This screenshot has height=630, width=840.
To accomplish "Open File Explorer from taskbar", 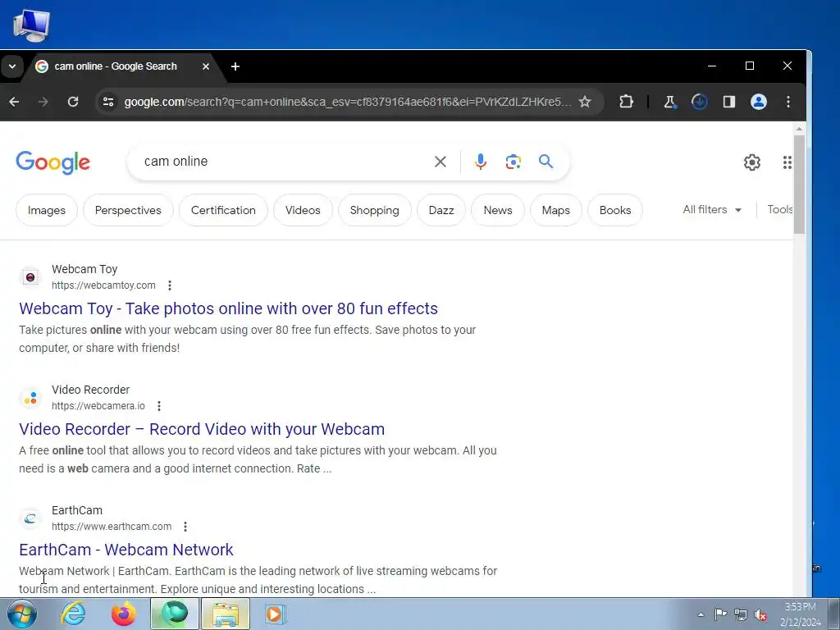I will coord(226,614).
